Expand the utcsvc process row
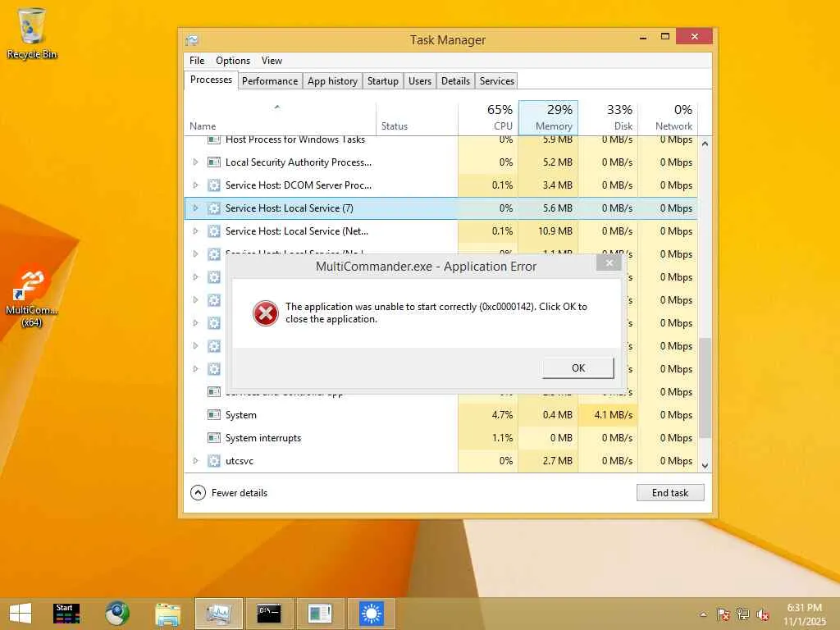840x630 pixels. click(195, 461)
